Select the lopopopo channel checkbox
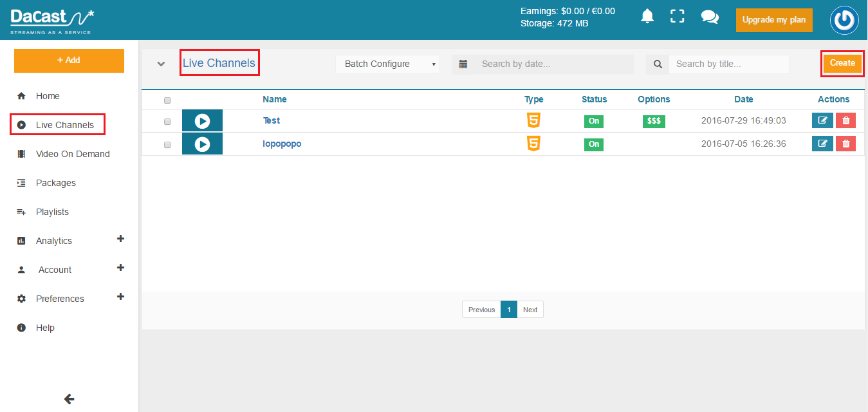The height and width of the screenshot is (412, 868). 167,145
